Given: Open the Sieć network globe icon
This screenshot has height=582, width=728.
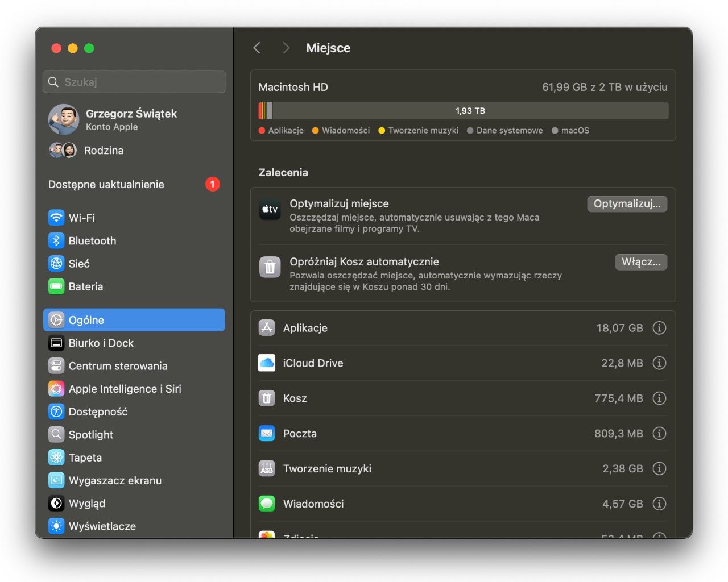Looking at the screenshot, I should point(56,263).
